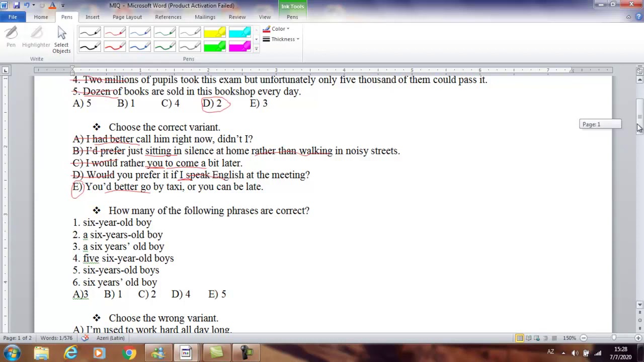Switch to Full Screen Reading view
Screen dimensions: 644x362
coord(528,338)
